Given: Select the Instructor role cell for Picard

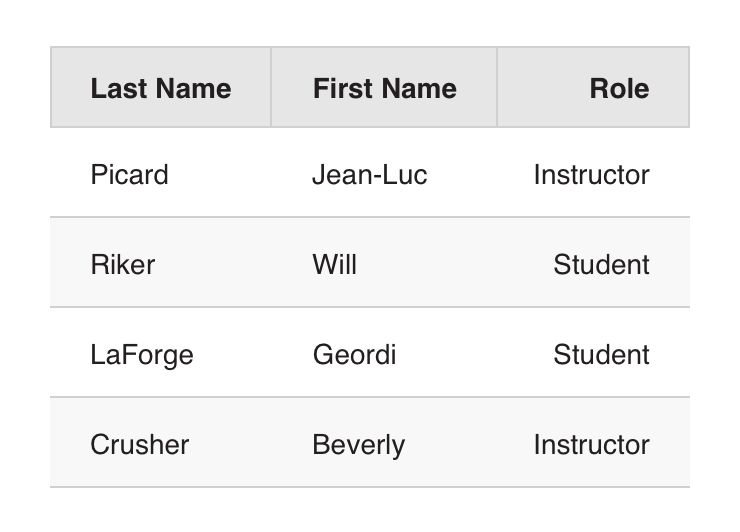Looking at the screenshot, I should tap(591, 175).
